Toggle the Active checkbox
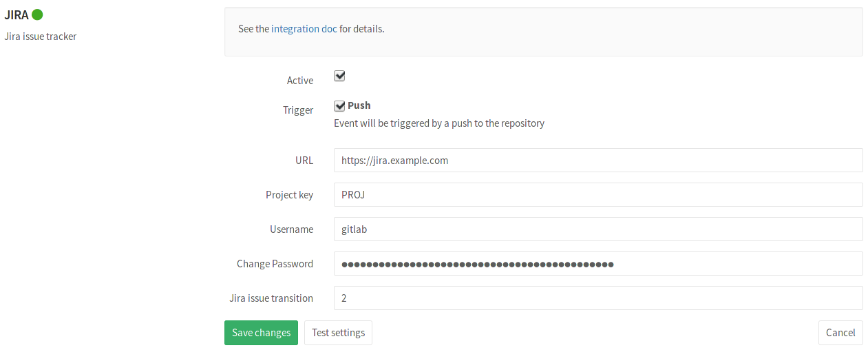 (339, 76)
